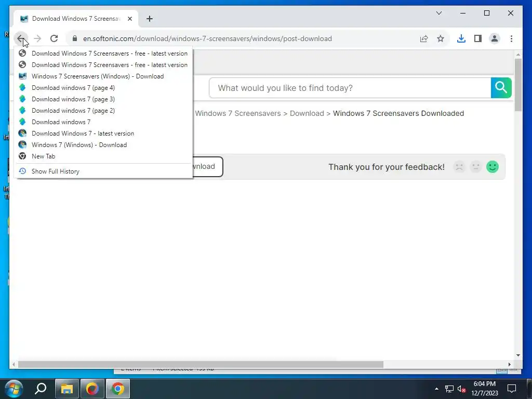Select 'New Tab' history entry
This screenshot has width=532, height=399.
(x=103, y=156)
